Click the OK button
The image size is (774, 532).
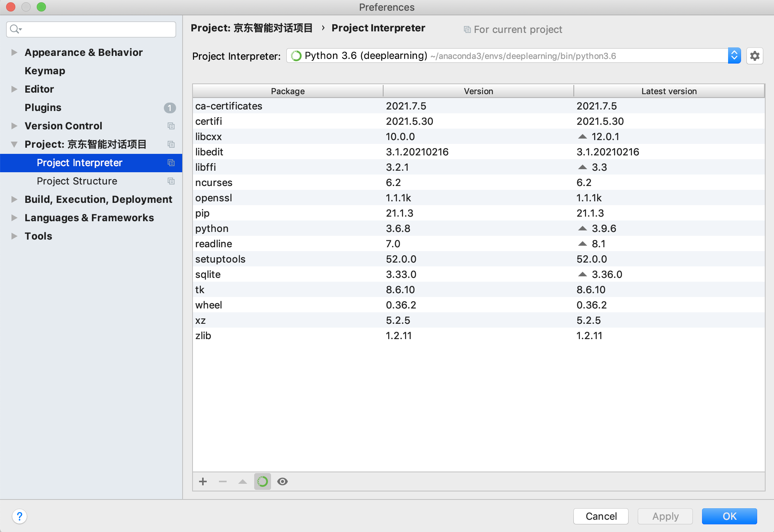coord(729,516)
